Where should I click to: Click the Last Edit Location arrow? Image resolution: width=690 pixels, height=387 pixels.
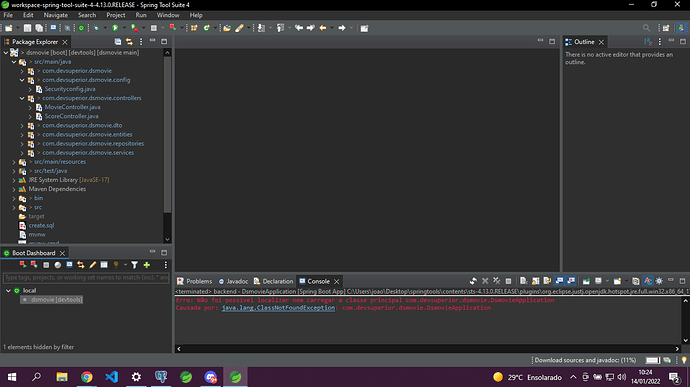299,28
